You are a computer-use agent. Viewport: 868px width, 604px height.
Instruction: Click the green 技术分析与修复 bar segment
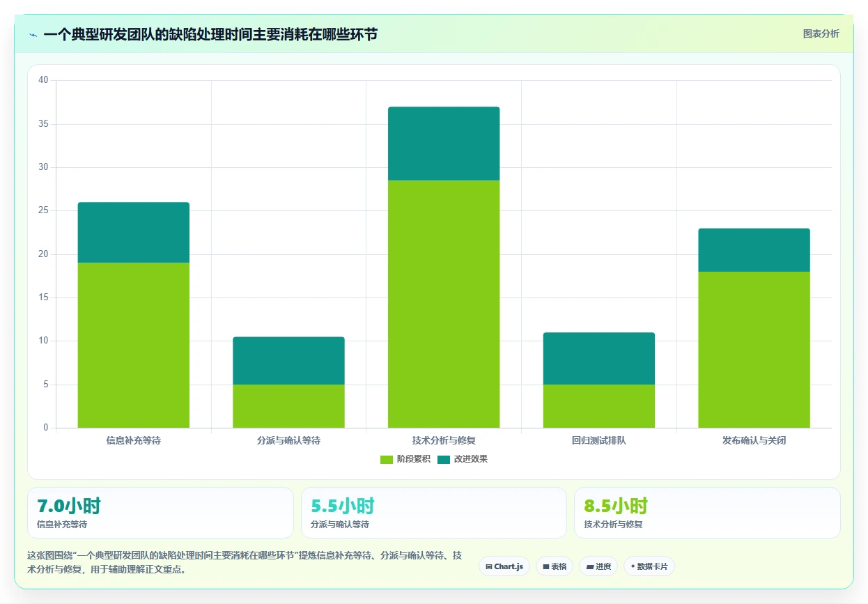click(444, 304)
